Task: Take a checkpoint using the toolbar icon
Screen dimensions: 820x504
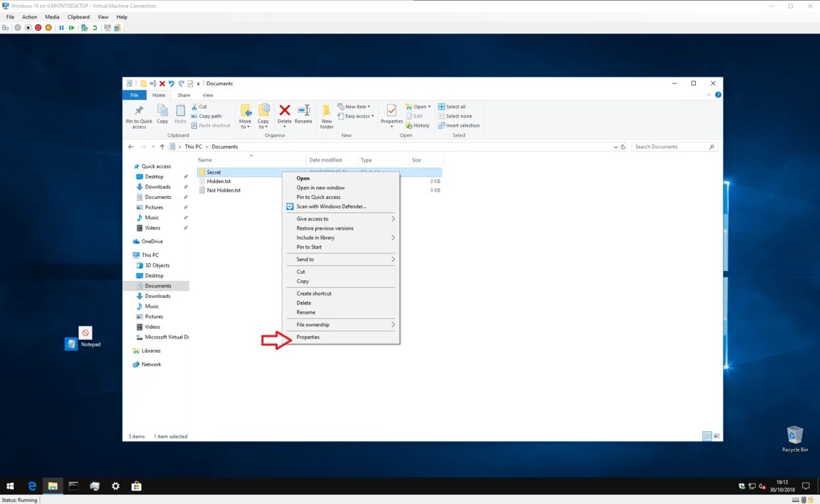Action: coord(85,28)
